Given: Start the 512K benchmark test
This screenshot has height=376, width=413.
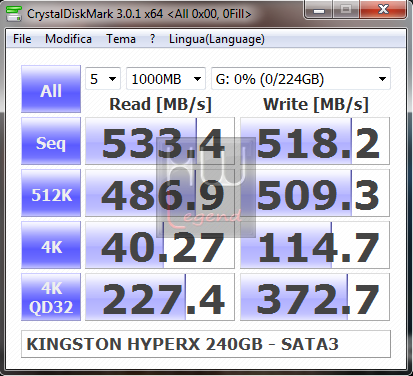Looking at the screenshot, I should (51, 193).
